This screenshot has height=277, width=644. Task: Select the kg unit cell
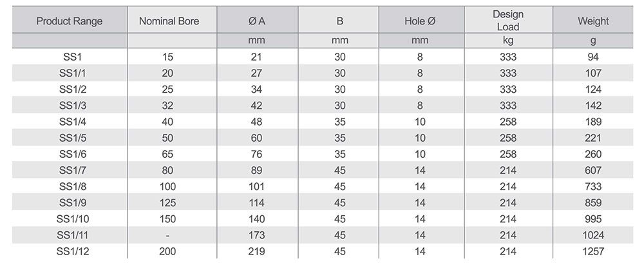point(508,41)
